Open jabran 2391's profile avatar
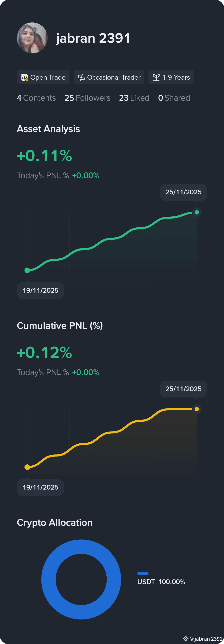The image size is (224, 644). [32, 38]
